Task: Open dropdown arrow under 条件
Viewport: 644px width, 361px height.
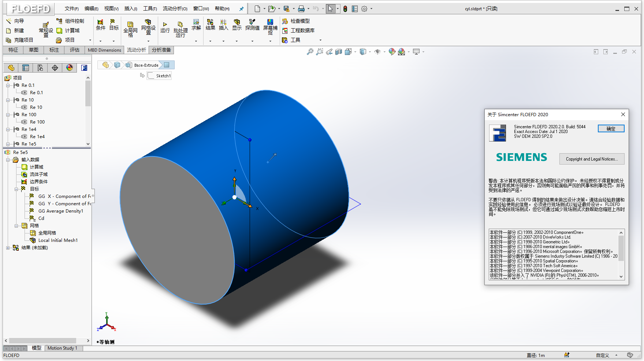Action: pyautogui.click(x=100, y=41)
